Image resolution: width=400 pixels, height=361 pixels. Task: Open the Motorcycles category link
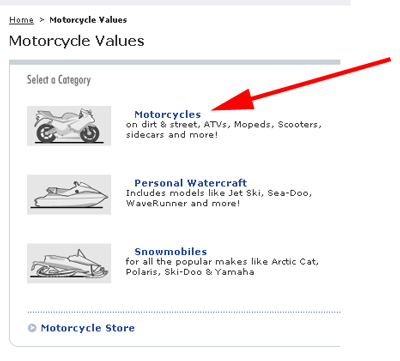click(168, 114)
